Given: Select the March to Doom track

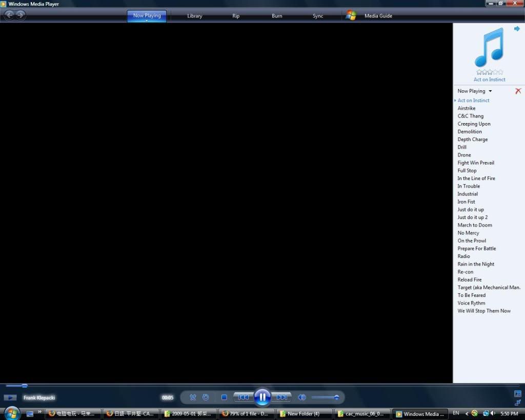Looking at the screenshot, I should pos(475,225).
